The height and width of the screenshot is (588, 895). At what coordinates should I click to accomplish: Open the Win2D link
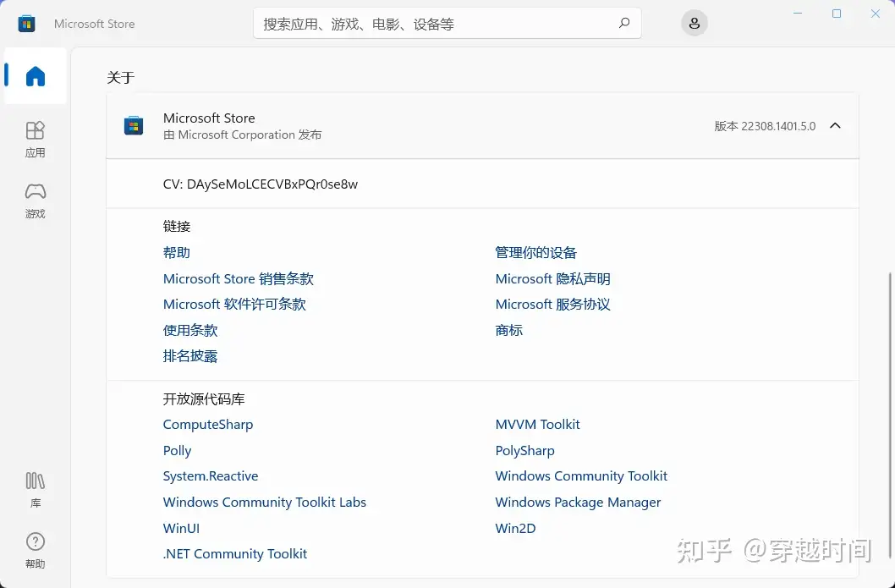515,528
